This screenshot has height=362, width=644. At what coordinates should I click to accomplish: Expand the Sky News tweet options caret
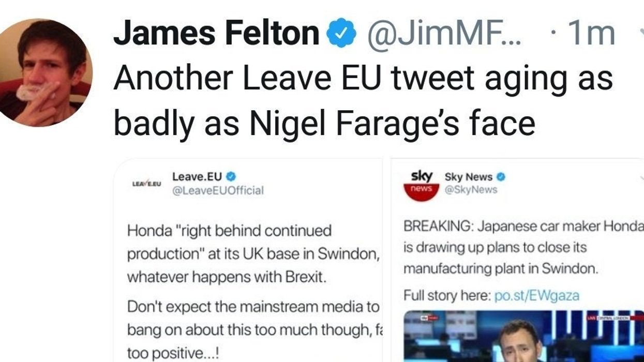[641, 177]
